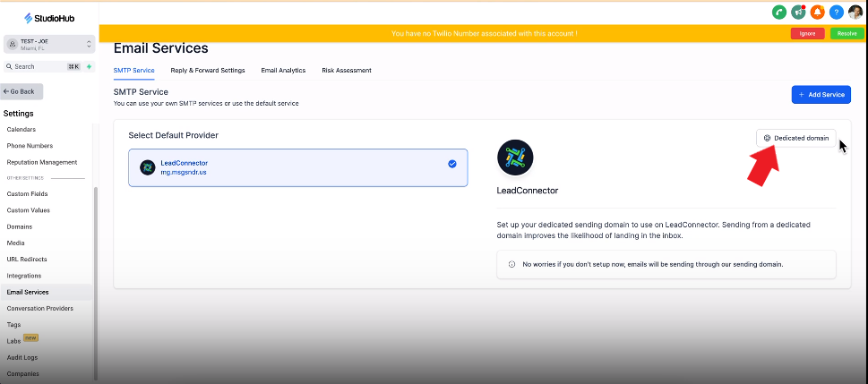Open the TEST - JOE account switcher
Screen dimensions: 868x384
pyautogui.click(x=49, y=44)
